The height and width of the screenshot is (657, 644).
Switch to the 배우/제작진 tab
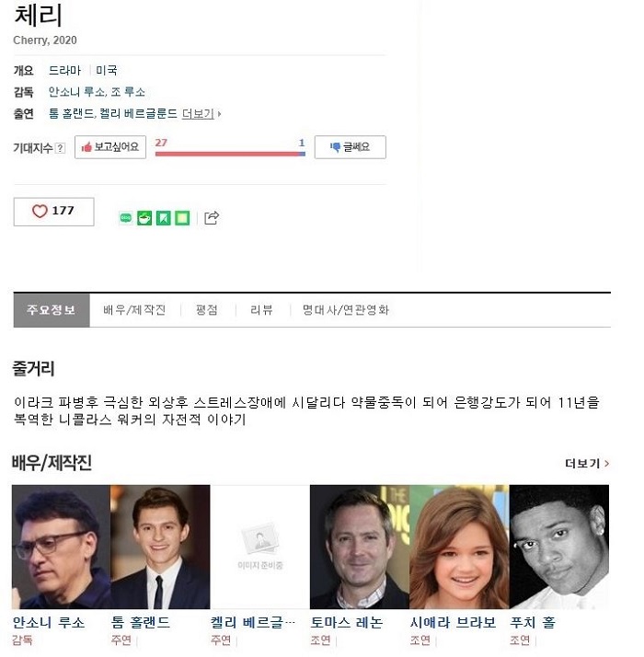[134, 310]
